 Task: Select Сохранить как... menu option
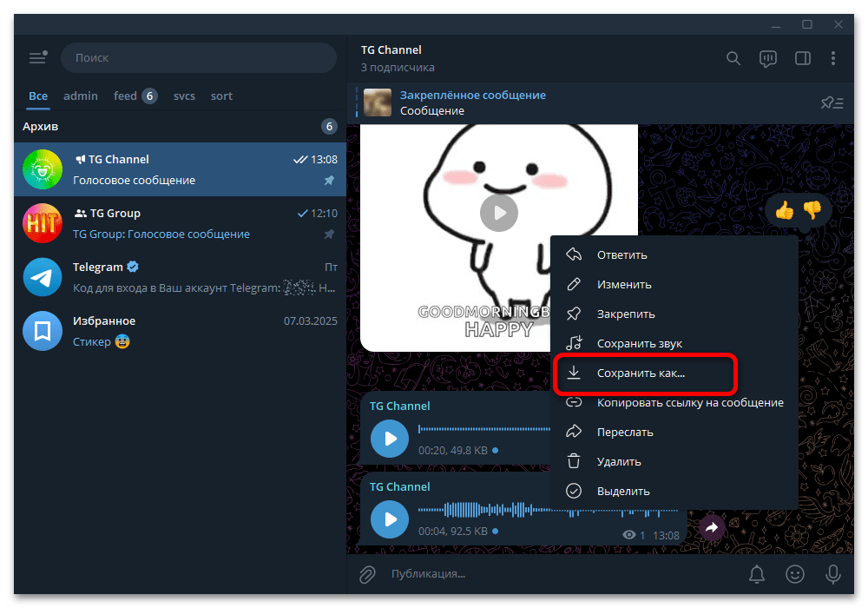click(674, 373)
